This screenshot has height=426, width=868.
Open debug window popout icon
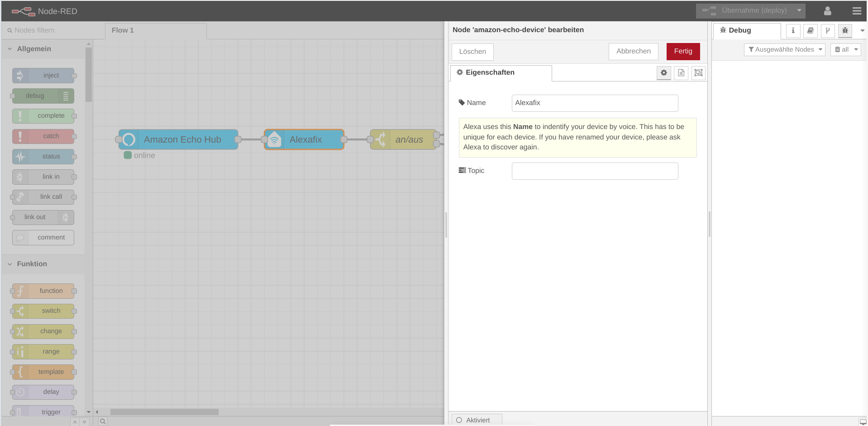(x=863, y=421)
